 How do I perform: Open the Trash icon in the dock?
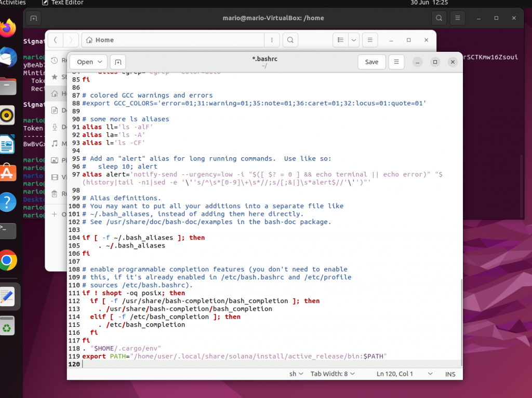tap(7, 325)
